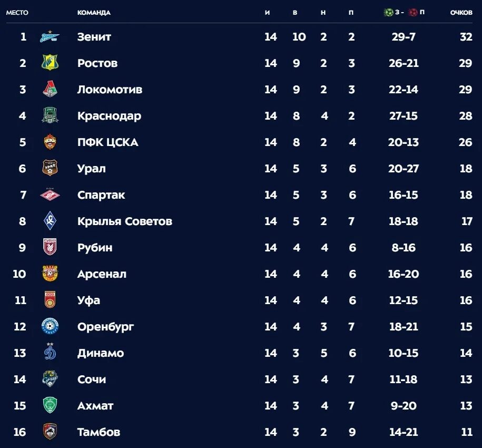Sort by the МЕСТО column header
Screen dimensions: 482x448
[x=17, y=13]
